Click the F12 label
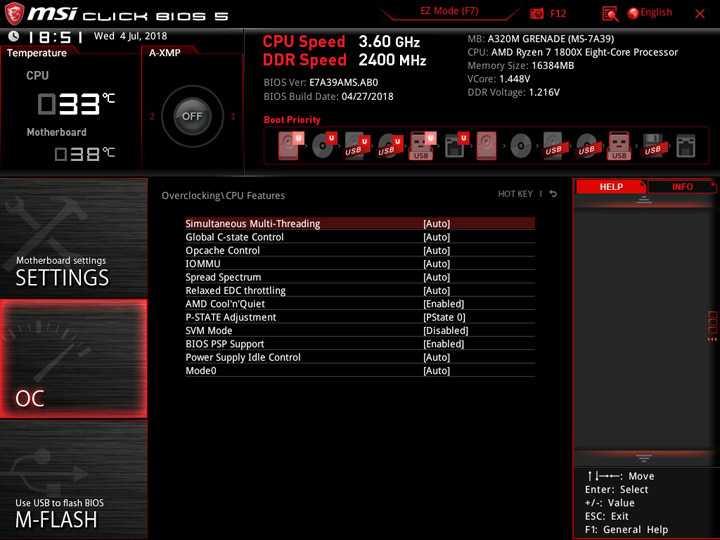 point(558,13)
